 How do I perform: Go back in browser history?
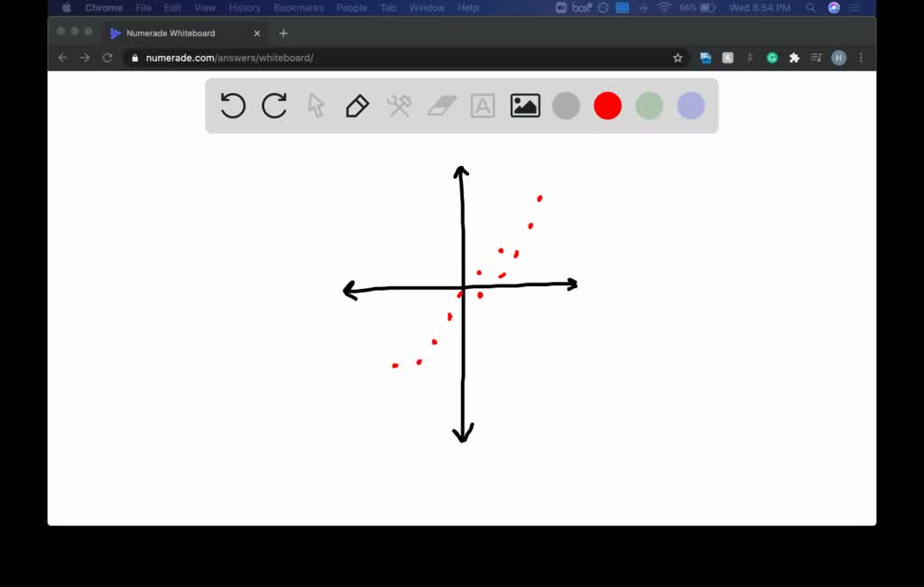63,58
